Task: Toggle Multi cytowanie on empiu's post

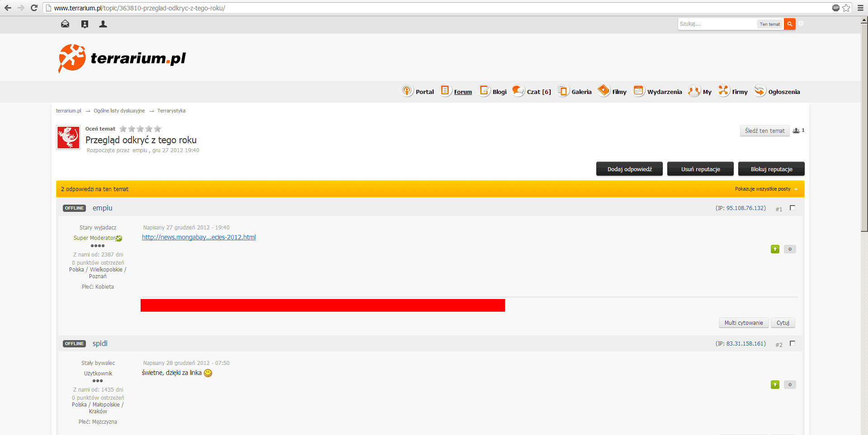Action: pyautogui.click(x=743, y=323)
